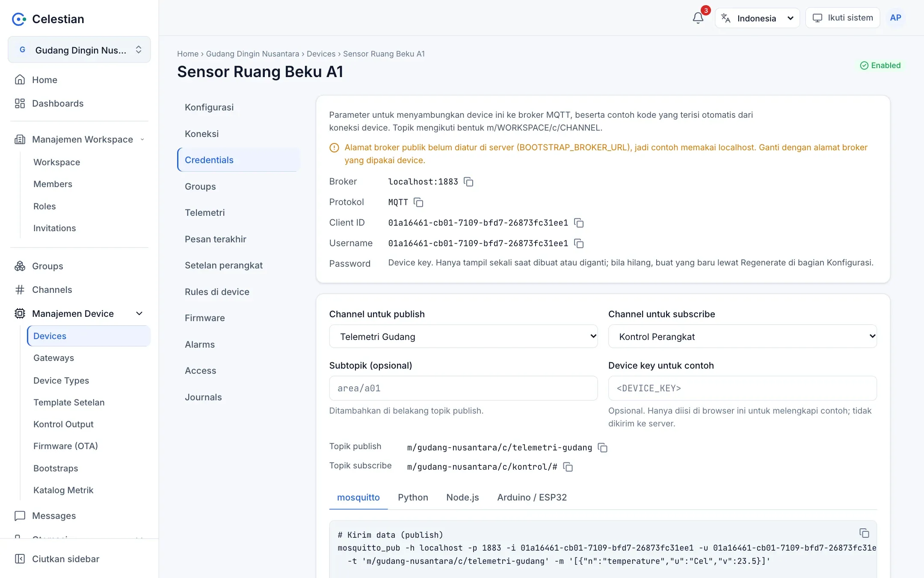Click the Device key untuk contoh field
Viewport: 924px width, 578px height.
pyautogui.click(x=743, y=388)
